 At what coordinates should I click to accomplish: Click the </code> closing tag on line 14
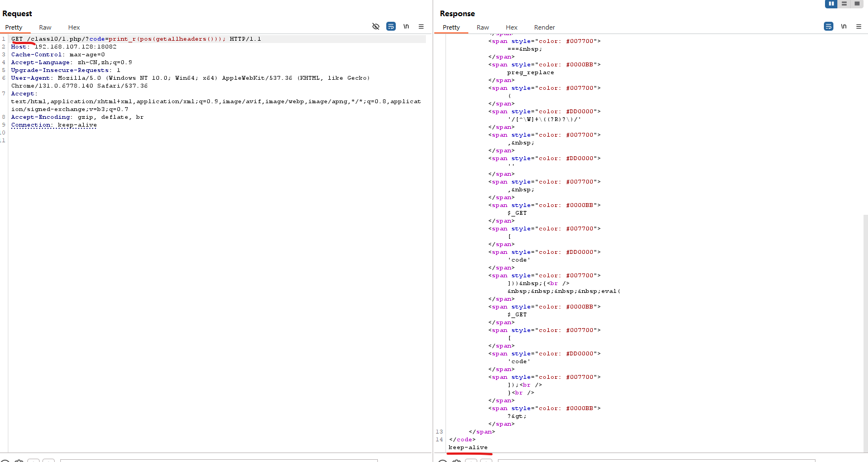pyautogui.click(x=463, y=440)
